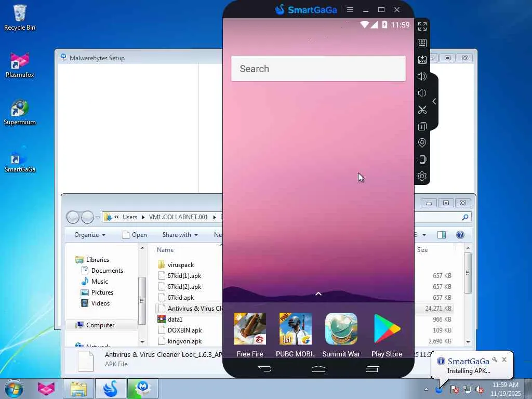532x399 pixels.
Task: Open the Organize dropdown in Explorer
Action: click(x=90, y=235)
